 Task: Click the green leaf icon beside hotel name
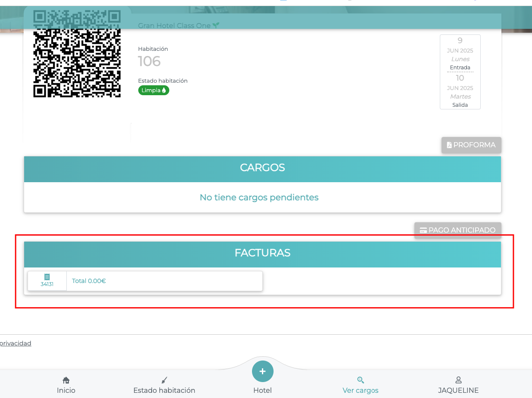click(x=216, y=26)
